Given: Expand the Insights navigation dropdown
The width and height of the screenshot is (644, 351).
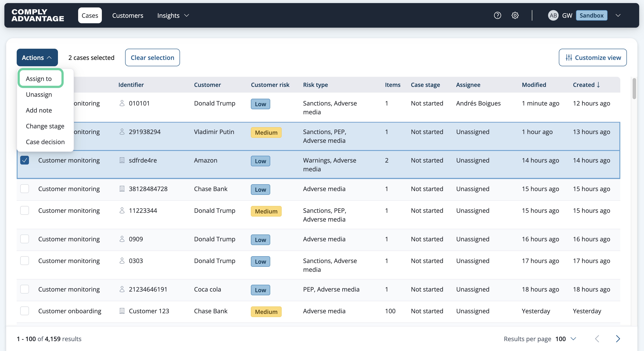Looking at the screenshot, I should (173, 16).
